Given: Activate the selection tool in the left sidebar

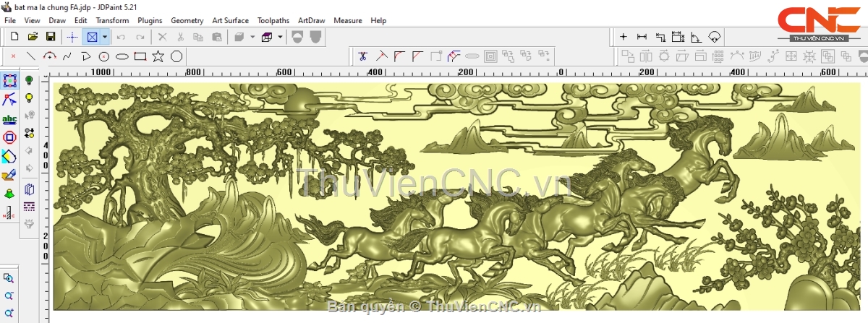Looking at the screenshot, I should point(10,81).
